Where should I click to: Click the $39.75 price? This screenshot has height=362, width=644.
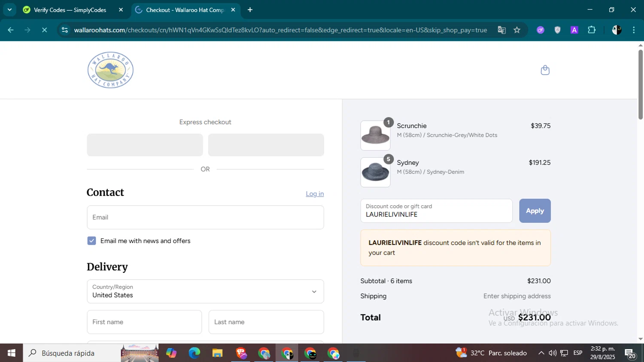click(x=541, y=126)
